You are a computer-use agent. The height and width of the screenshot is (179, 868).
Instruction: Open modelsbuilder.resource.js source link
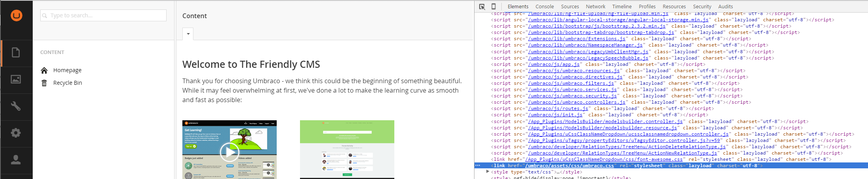603,128
